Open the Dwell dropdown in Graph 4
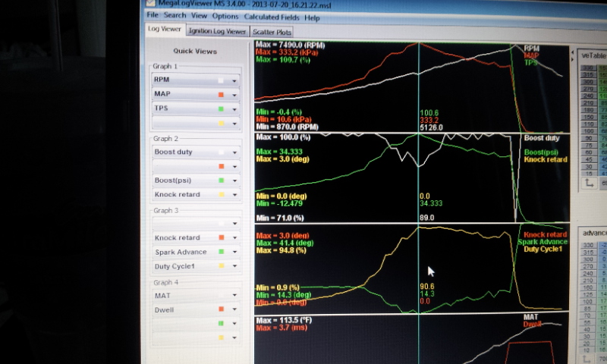607x364 pixels. click(234, 309)
